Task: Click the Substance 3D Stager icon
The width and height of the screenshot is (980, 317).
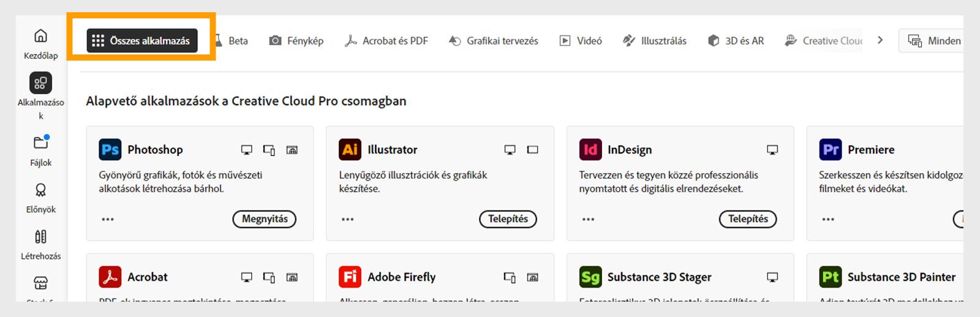Action: coord(590,277)
